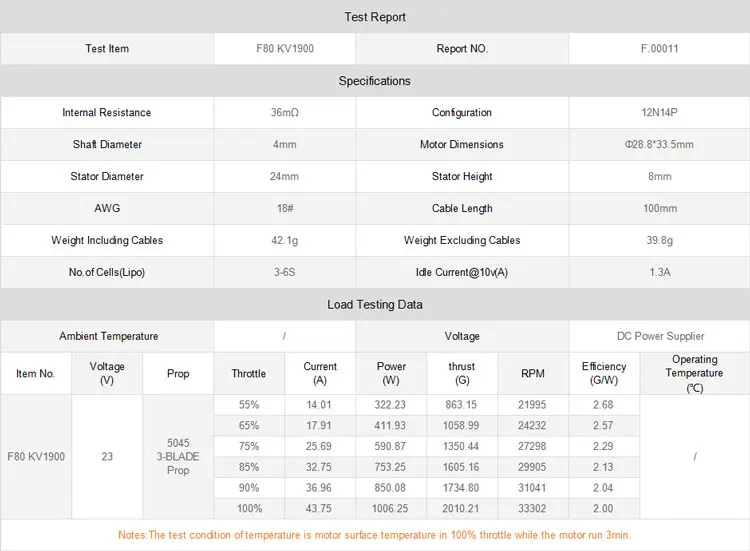
Task: Click the 'Load Testing Data' header
Action: 375,305
